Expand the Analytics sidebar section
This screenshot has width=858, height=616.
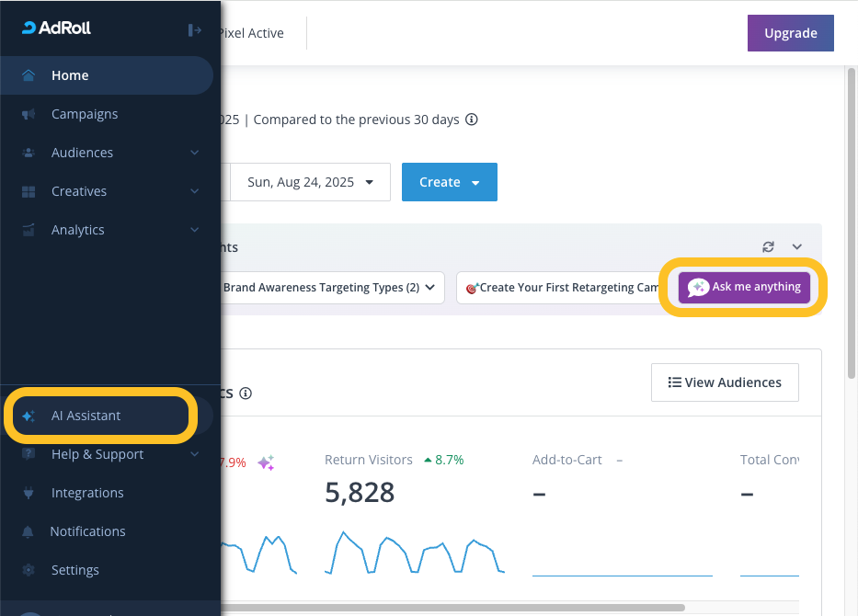click(x=194, y=230)
